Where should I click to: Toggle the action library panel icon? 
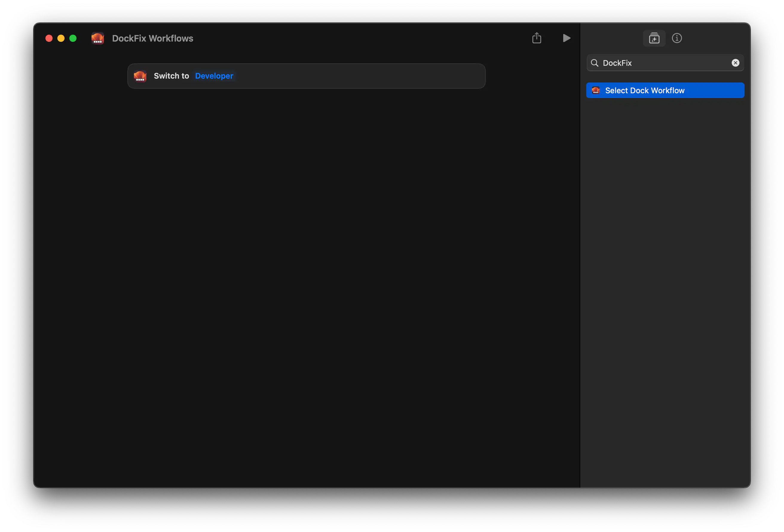(x=654, y=38)
